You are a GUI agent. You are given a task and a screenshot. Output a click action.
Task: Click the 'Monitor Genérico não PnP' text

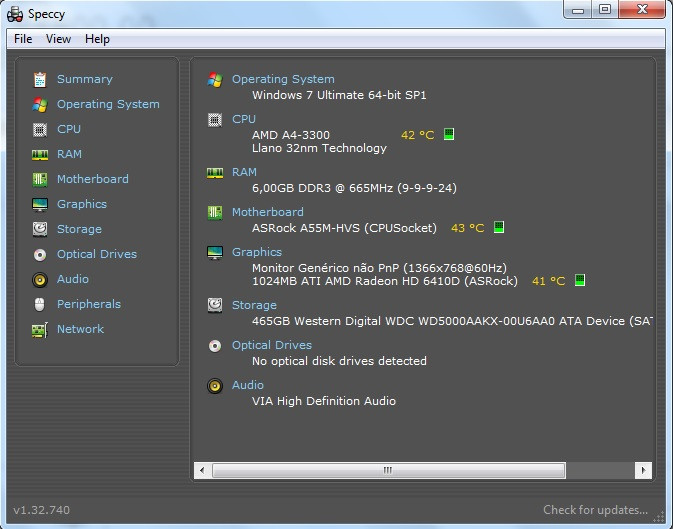(x=326, y=268)
